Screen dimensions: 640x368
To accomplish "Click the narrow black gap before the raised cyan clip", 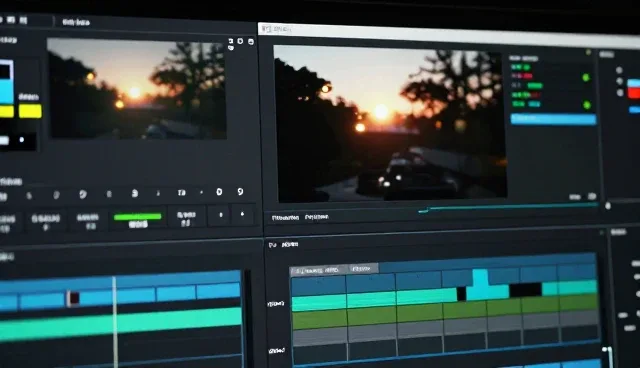I will pos(461,294).
